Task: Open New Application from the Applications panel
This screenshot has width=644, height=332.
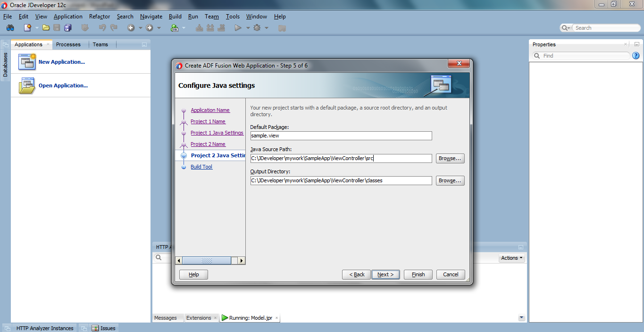Action: [x=61, y=61]
